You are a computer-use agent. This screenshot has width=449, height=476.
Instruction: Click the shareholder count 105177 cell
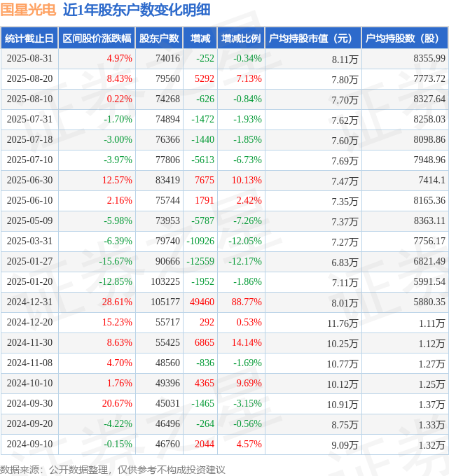coord(165,302)
